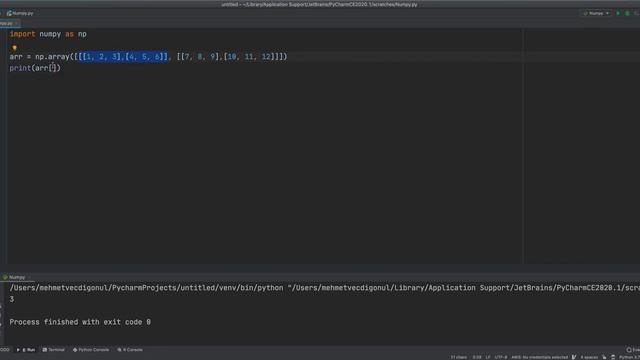Viewport: 640px width, 360px height.
Task: Open the Run tool window button
Action: [26, 350]
